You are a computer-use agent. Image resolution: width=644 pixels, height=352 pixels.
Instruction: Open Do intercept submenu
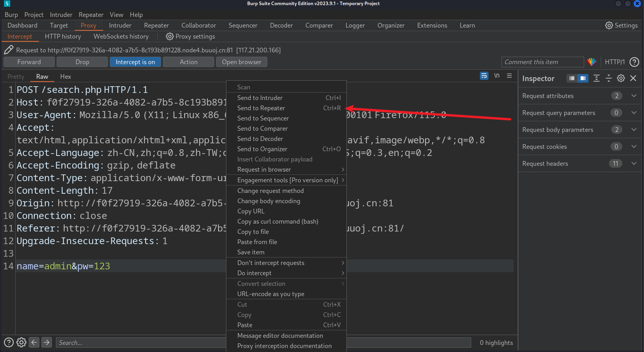coord(286,273)
